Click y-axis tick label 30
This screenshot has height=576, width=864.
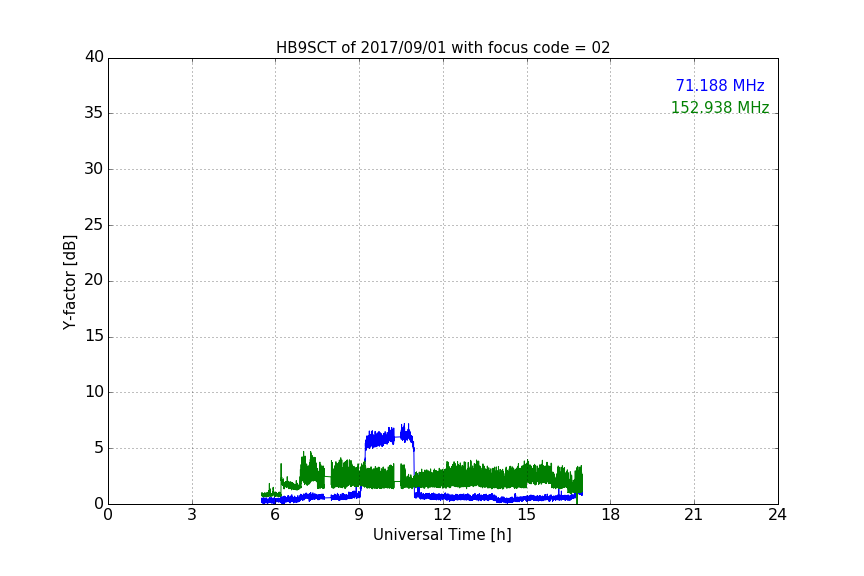pyautogui.click(x=94, y=169)
